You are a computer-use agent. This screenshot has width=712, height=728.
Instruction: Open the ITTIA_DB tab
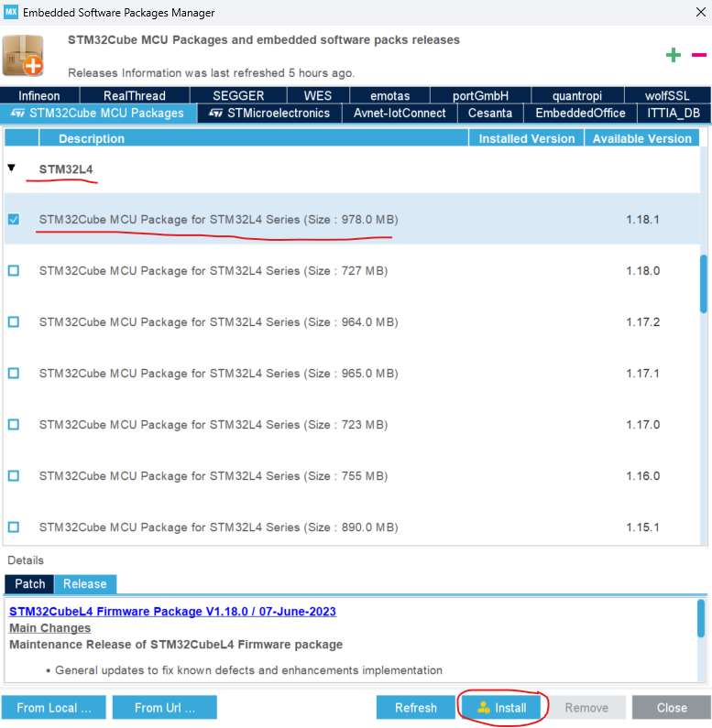(674, 114)
